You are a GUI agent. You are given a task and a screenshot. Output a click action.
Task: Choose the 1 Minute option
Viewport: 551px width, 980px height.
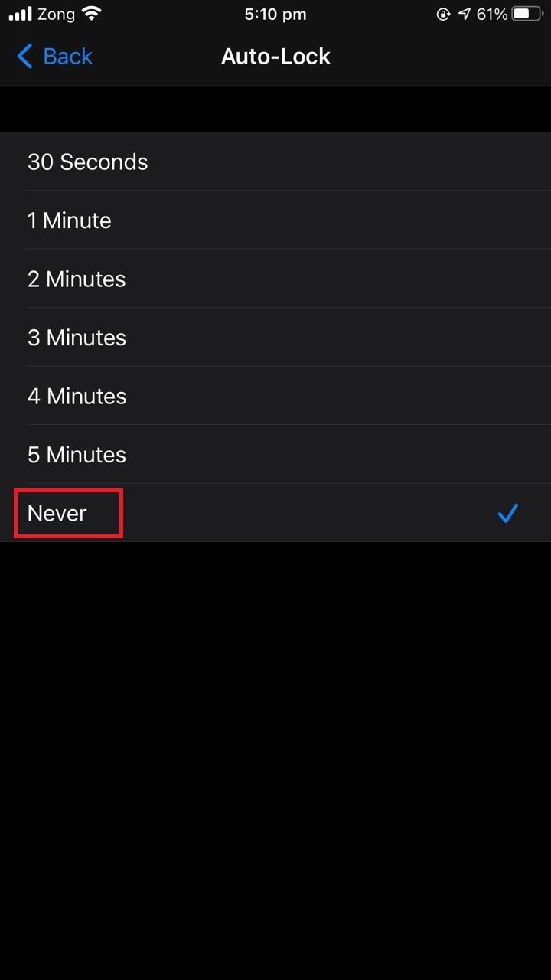[x=275, y=220]
